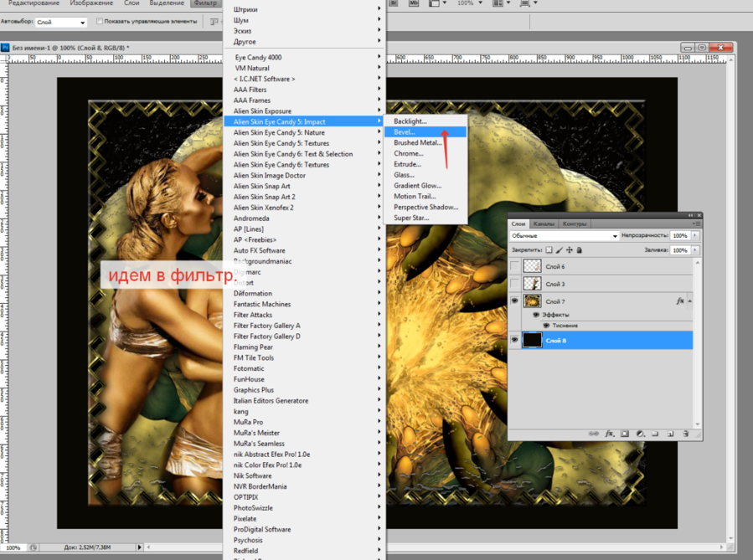Click the fx badge on Слой 7
Viewport: 753px width, 560px height.
680,301
